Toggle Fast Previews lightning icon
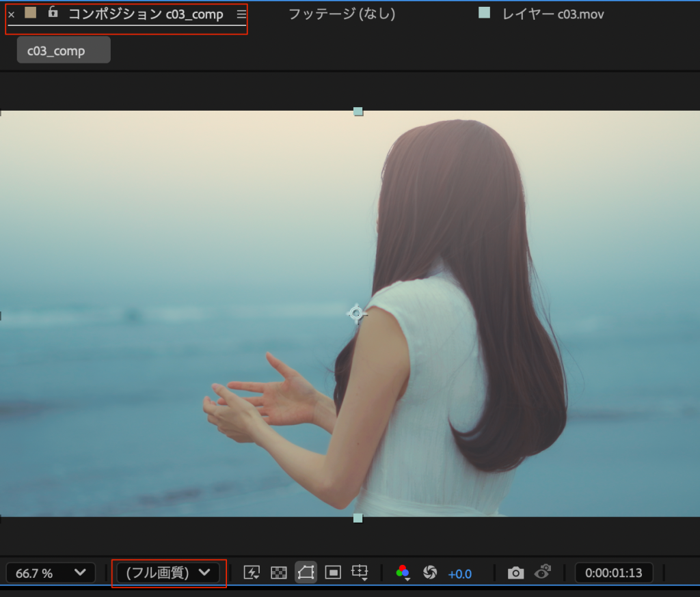700x597 pixels. point(252,572)
